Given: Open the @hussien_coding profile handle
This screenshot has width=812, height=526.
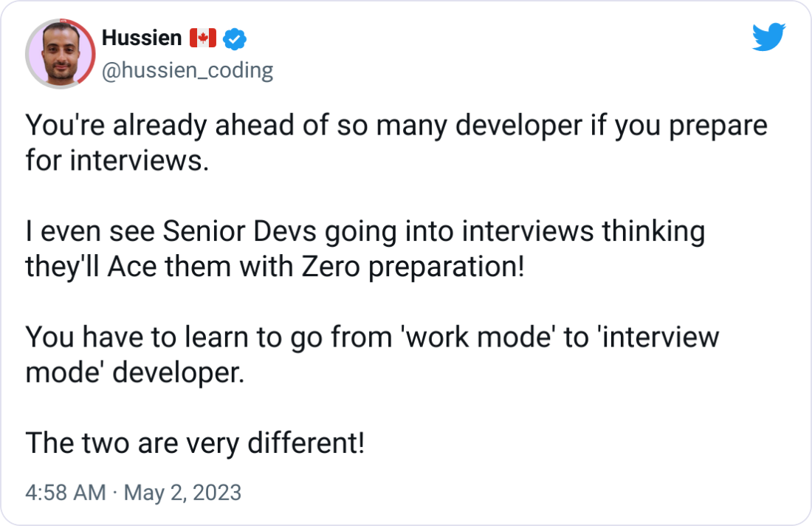Looking at the screenshot, I should click(x=187, y=70).
